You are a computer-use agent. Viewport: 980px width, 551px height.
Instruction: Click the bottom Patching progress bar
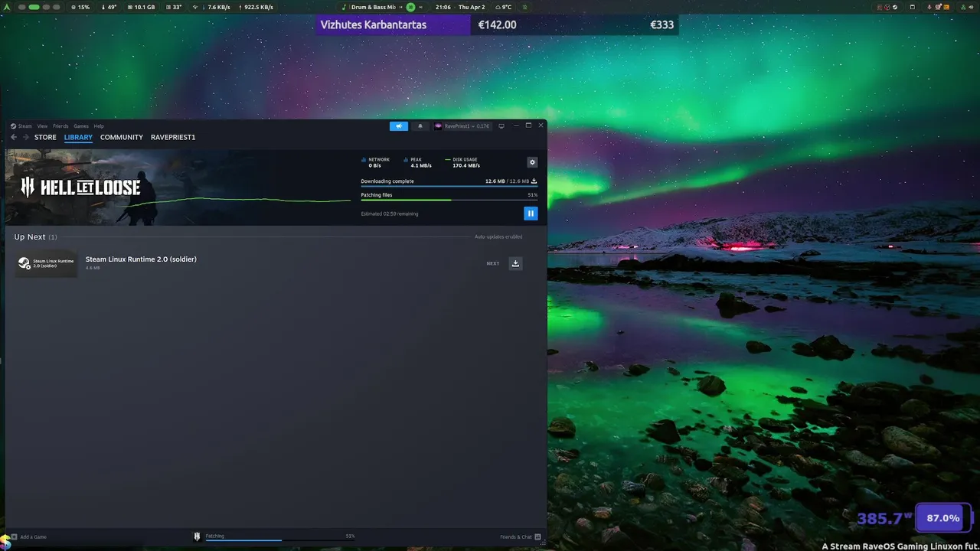(279, 540)
